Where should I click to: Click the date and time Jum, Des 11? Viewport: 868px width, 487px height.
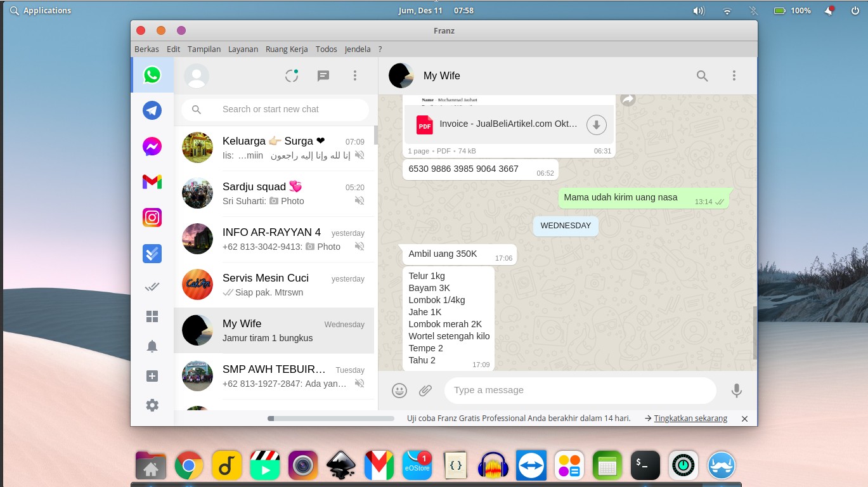(436, 11)
